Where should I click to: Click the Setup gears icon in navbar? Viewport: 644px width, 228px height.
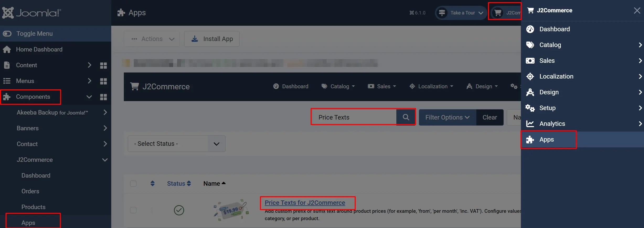(514, 86)
